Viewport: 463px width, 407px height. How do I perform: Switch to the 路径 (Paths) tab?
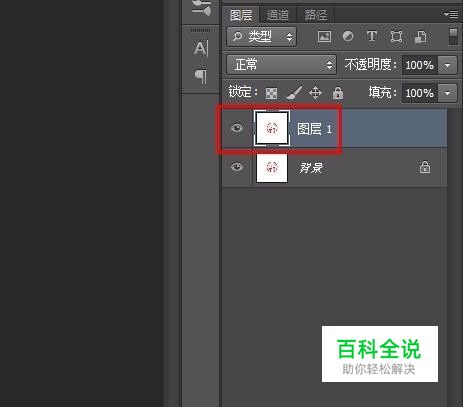point(315,15)
